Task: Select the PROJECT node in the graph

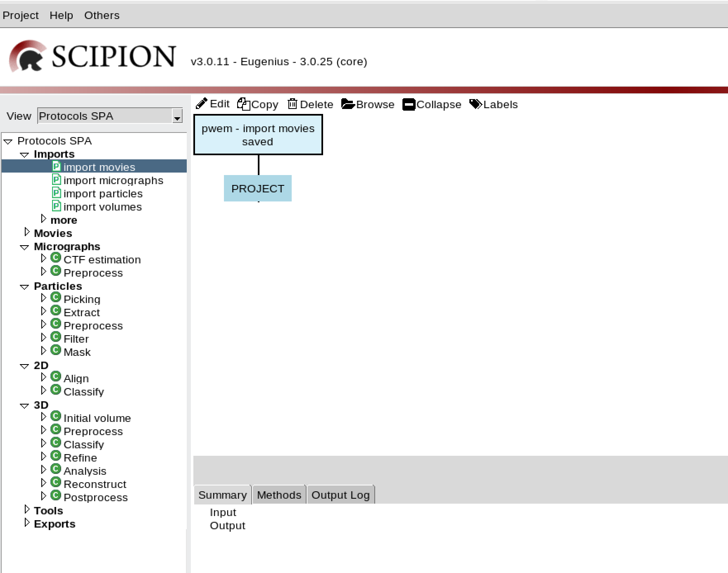Action: coord(258,188)
